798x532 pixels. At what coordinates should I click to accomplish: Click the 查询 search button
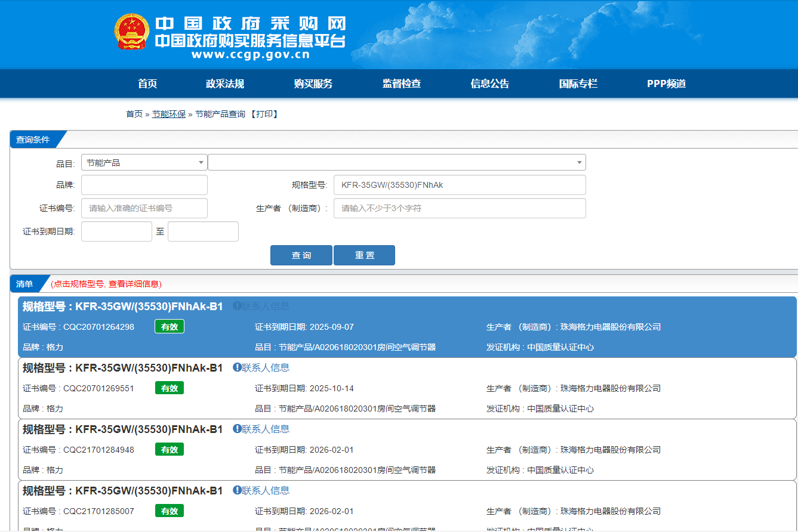click(x=301, y=255)
